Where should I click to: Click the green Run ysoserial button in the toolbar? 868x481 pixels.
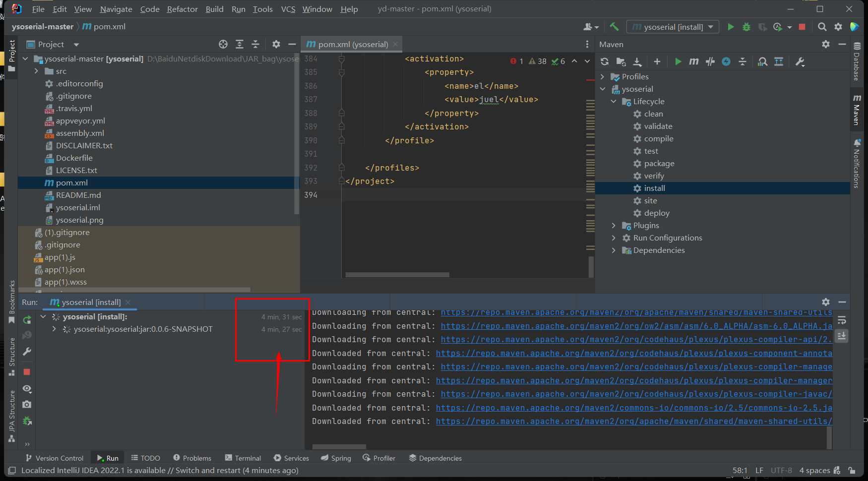click(x=731, y=27)
